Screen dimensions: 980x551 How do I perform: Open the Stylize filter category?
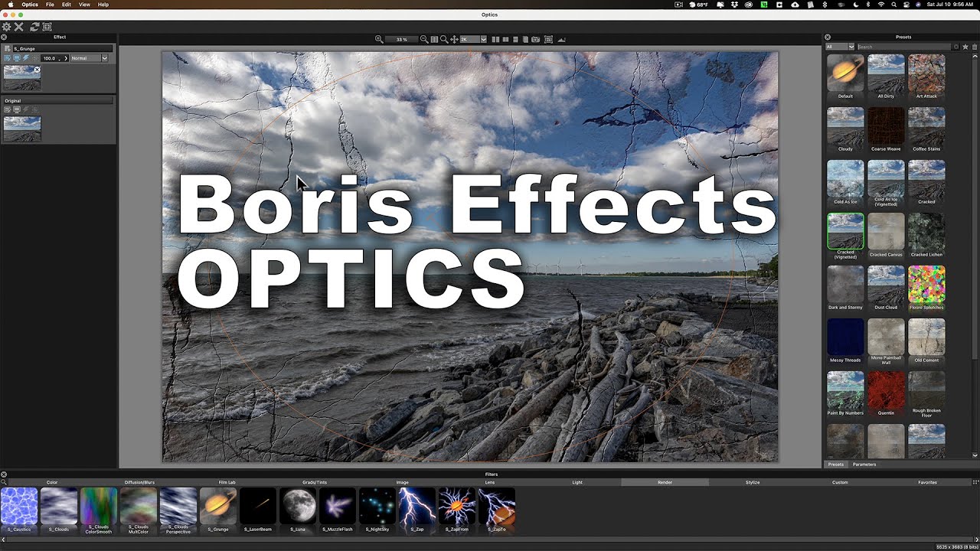(x=753, y=483)
